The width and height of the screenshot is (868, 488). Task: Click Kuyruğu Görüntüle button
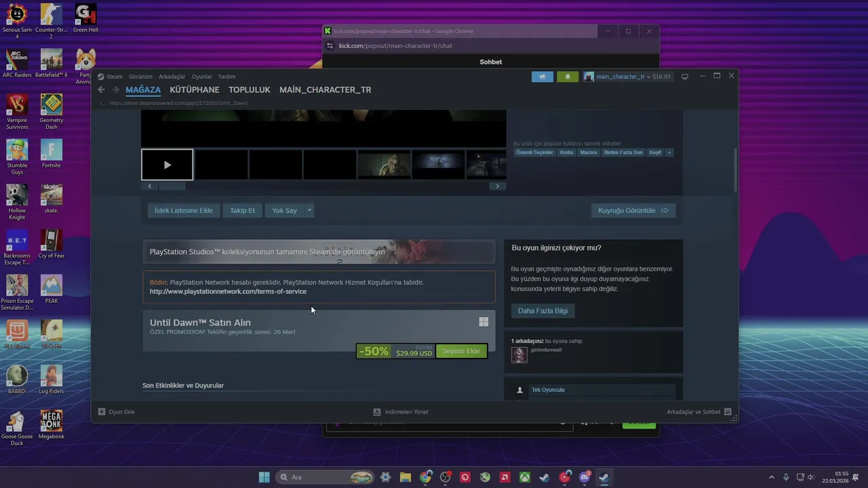tap(633, 210)
